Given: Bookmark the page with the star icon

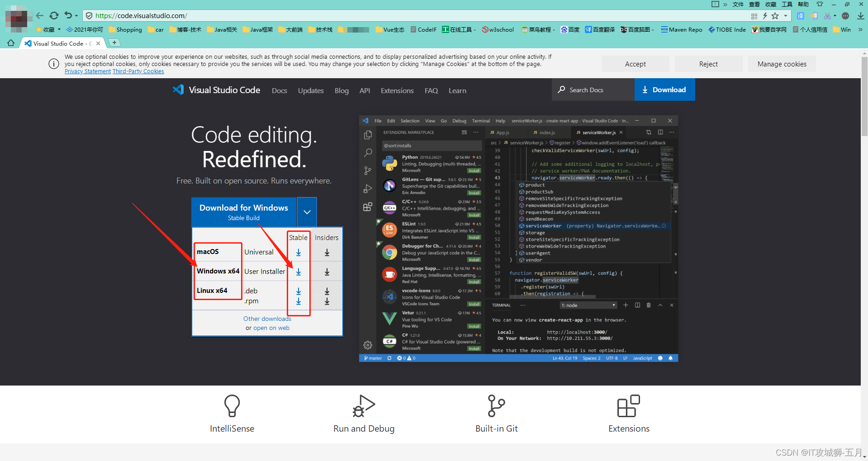Looking at the screenshot, I should (x=775, y=16).
